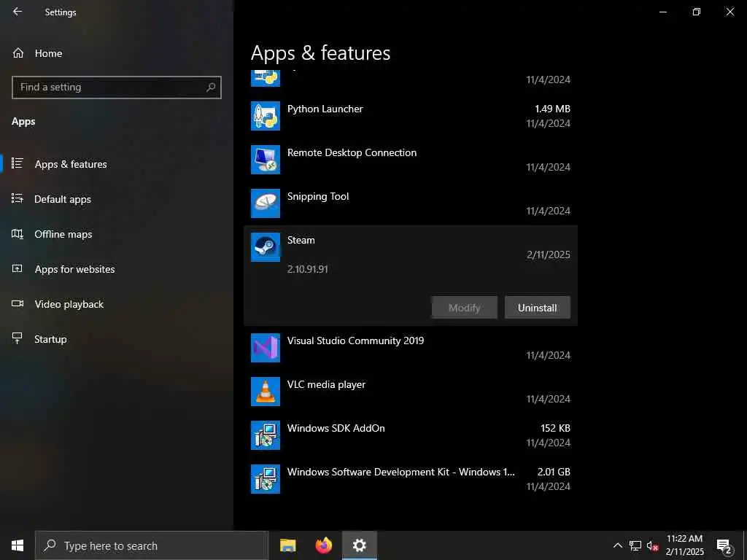Click the Video playback camera icon
Viewport: 747px width, 560px height.
[18, 303]
